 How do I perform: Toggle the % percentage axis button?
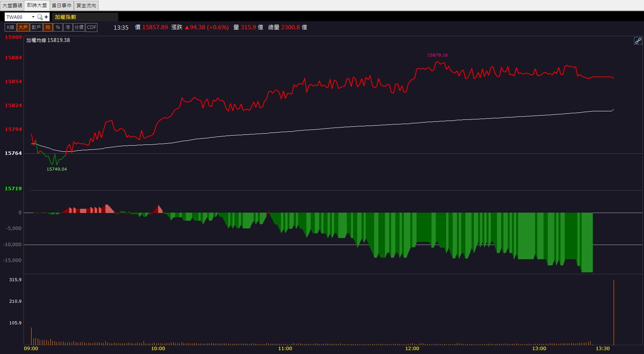58,27
